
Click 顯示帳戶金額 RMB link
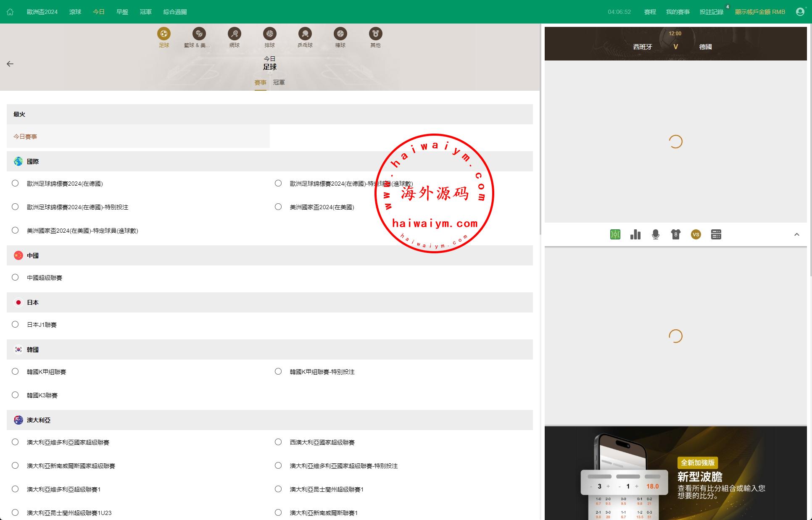tap(760, 12)
